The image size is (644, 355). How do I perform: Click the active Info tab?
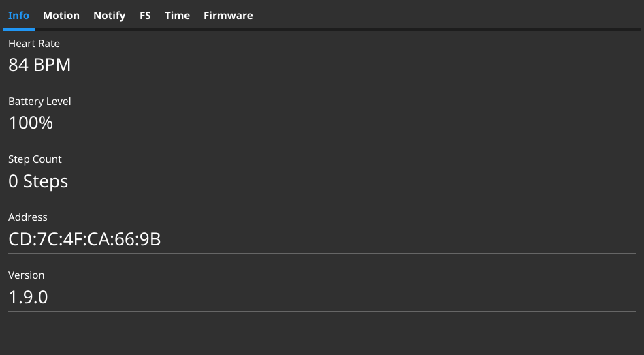click(18, 15)
